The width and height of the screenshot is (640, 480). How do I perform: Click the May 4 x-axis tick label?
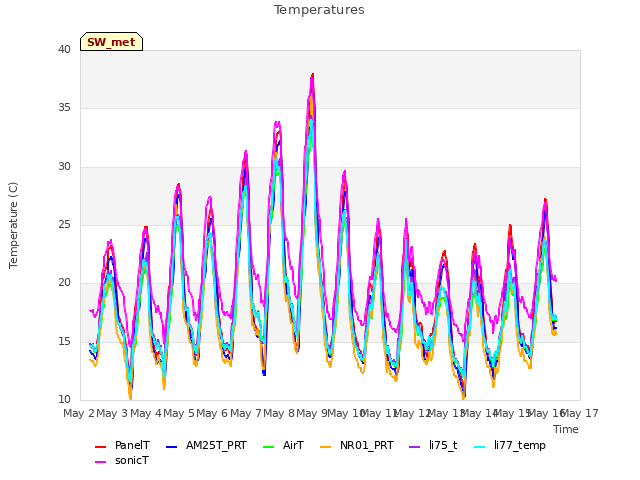pyautogui.click(x=146, y=413)
